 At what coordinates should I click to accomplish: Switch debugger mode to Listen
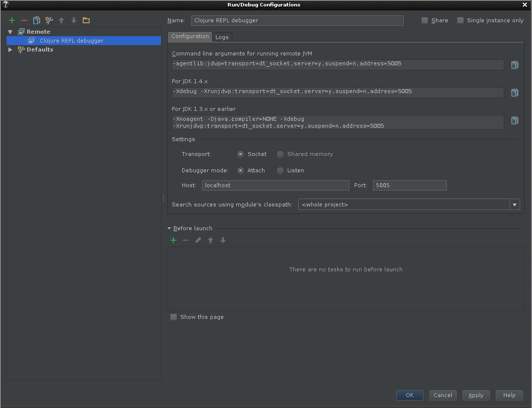point(280,170)
